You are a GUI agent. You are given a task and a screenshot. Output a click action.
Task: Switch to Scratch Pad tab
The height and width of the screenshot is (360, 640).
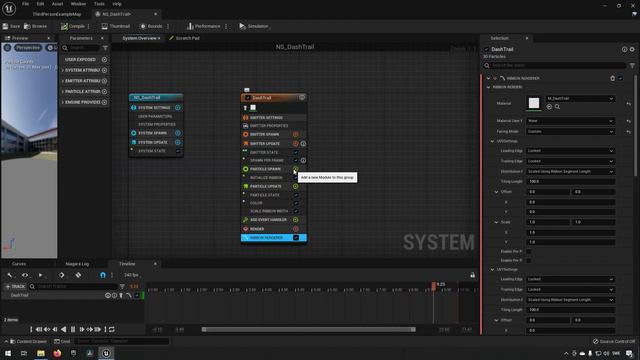[x=184, y=38]
